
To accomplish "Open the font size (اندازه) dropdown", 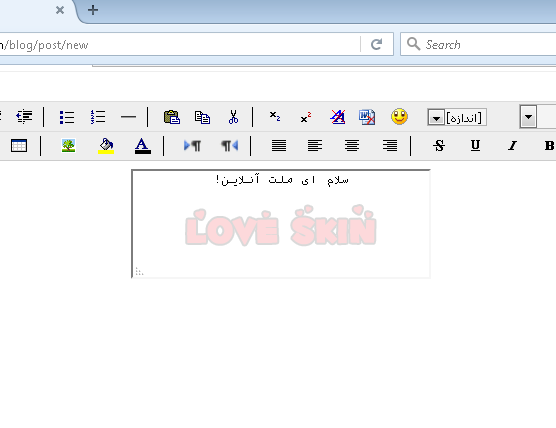I will [457, 117].
